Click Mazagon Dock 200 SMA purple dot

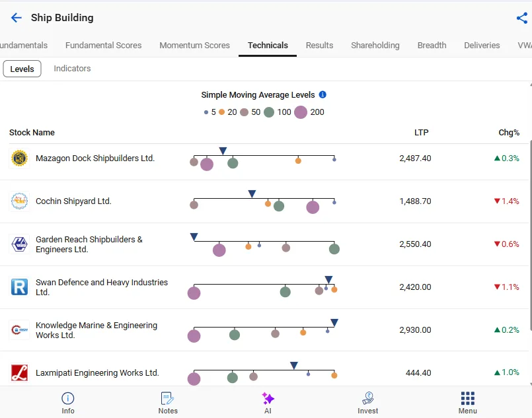coord(207,164)
